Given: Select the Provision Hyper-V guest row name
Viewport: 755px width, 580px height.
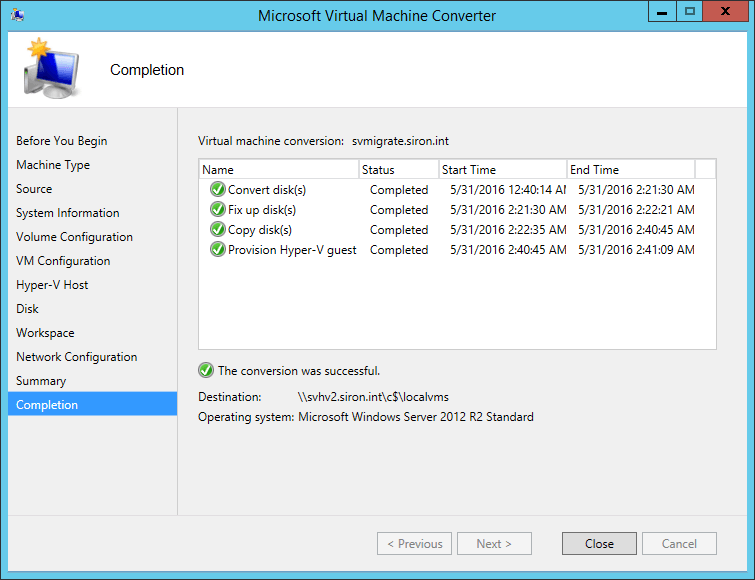Looking at the screenshot, I should (292, 250).
